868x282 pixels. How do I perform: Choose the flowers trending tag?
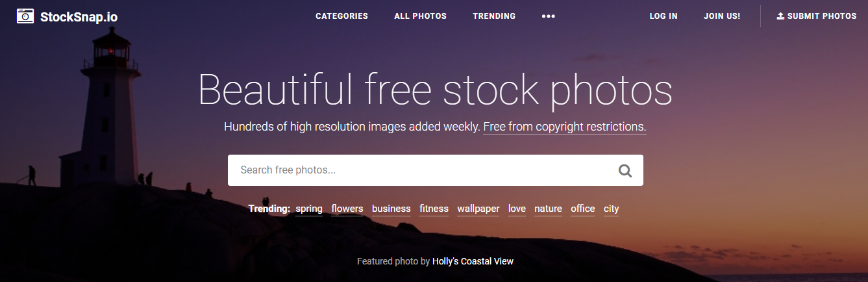point(347,209)
